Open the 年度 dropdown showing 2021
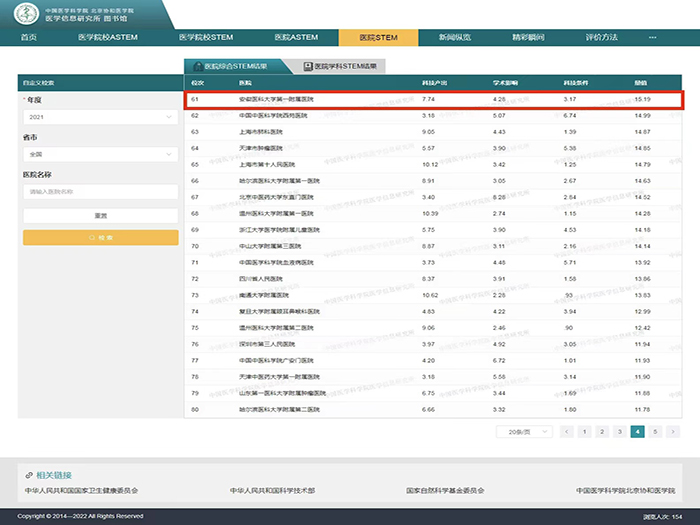 (x=100, y=118)
